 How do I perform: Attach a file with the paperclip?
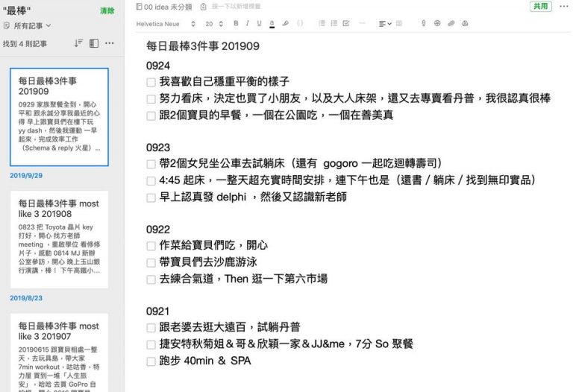451,23
